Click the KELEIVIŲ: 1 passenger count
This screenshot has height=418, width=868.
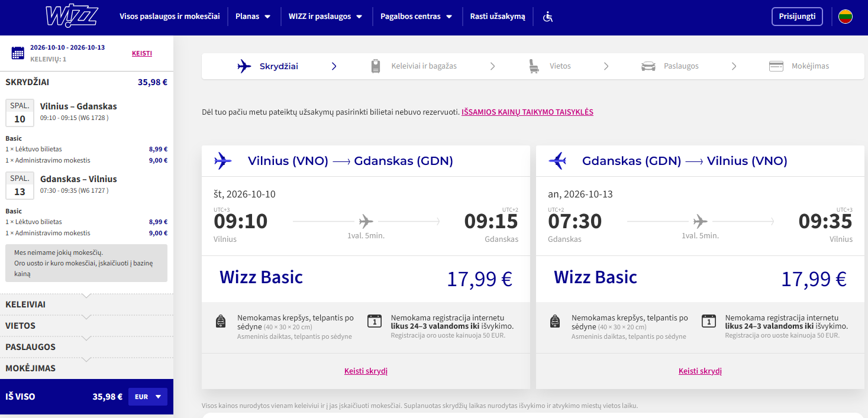pyautogui.click(x=49, y=59)
